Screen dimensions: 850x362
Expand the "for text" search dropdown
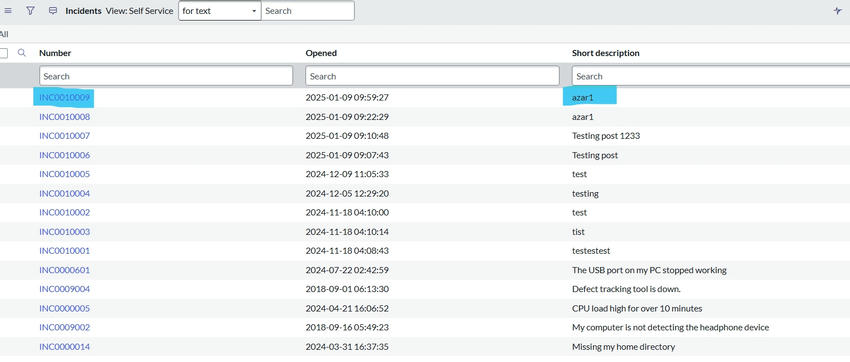point(220,11)
